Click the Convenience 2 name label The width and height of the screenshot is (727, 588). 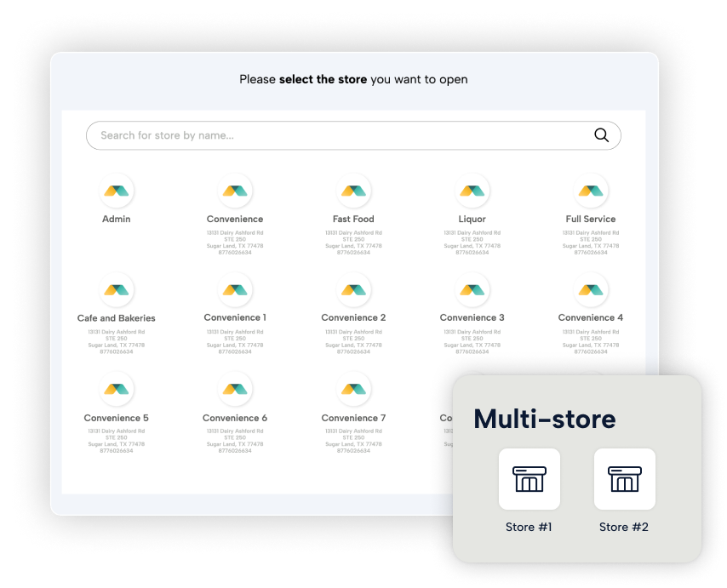click(353, 317)
